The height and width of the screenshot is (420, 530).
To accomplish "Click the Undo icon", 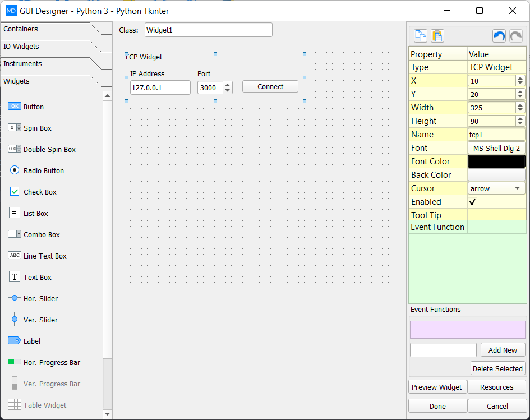I will [x=499, y=35].
